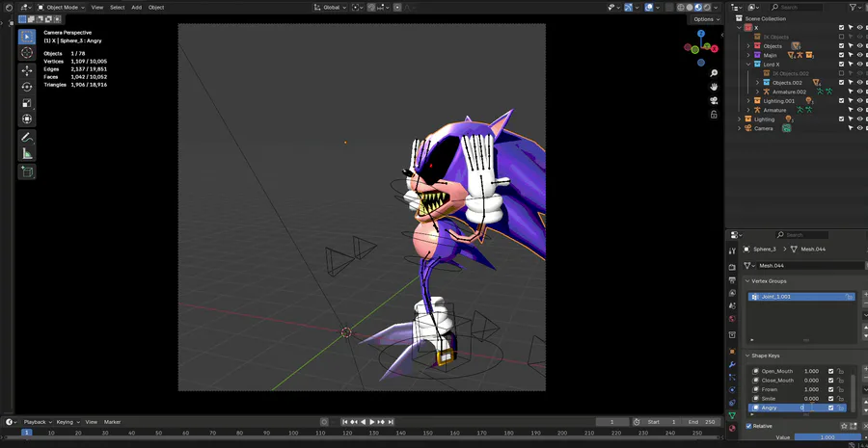Toggle proportional editing icon
868x448 pixels.
point(397,7)
